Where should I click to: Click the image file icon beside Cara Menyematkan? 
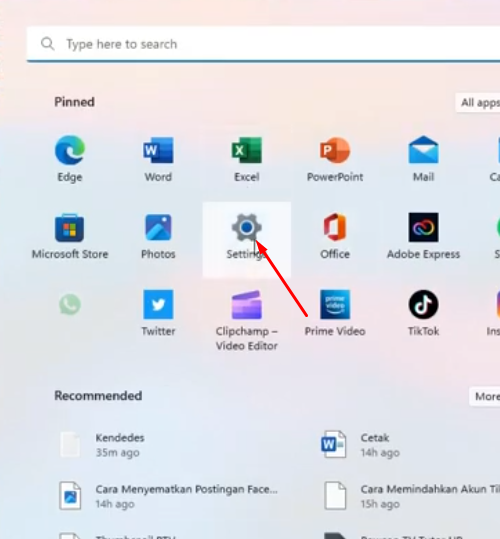(70, 496)
